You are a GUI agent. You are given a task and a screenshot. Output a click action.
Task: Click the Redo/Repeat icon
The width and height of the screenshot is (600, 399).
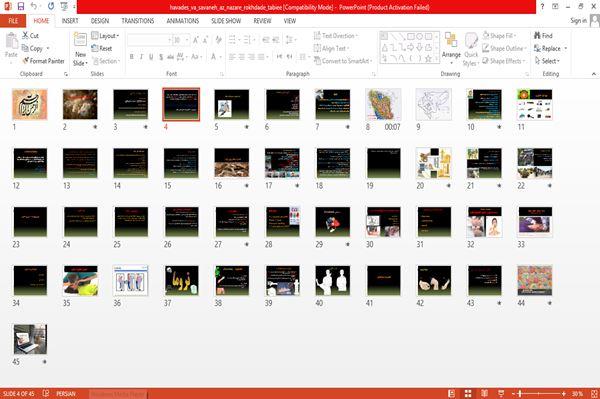tap(51, 7)
